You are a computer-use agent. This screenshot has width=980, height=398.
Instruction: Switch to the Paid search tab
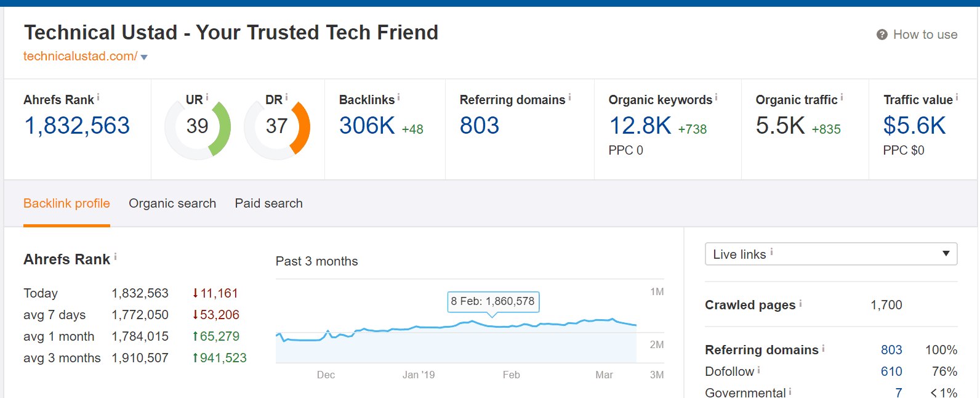click(x=268, y=203)
